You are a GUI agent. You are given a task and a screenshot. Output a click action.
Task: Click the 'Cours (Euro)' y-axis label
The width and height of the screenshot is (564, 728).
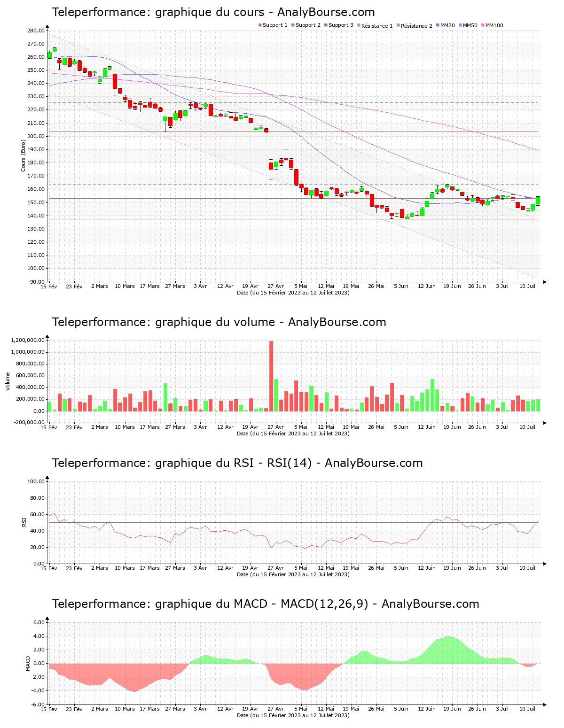pos(23,155)
